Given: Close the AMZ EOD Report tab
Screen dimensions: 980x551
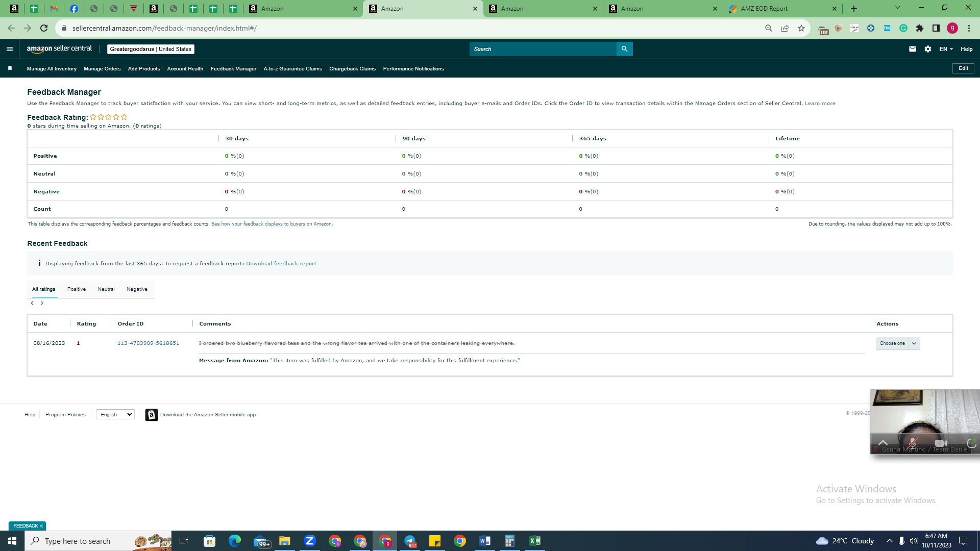Looking at the screenshot, I should coord(835,9).
